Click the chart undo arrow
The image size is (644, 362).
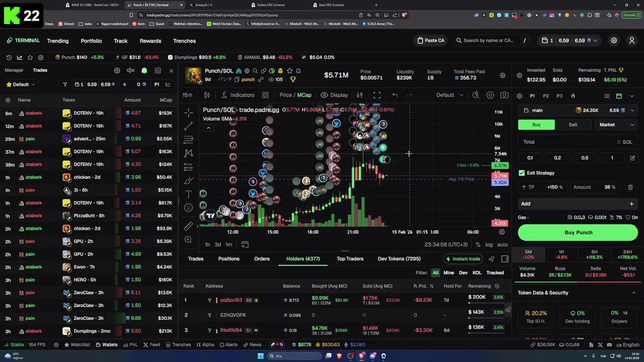click(x=395, y=95)
